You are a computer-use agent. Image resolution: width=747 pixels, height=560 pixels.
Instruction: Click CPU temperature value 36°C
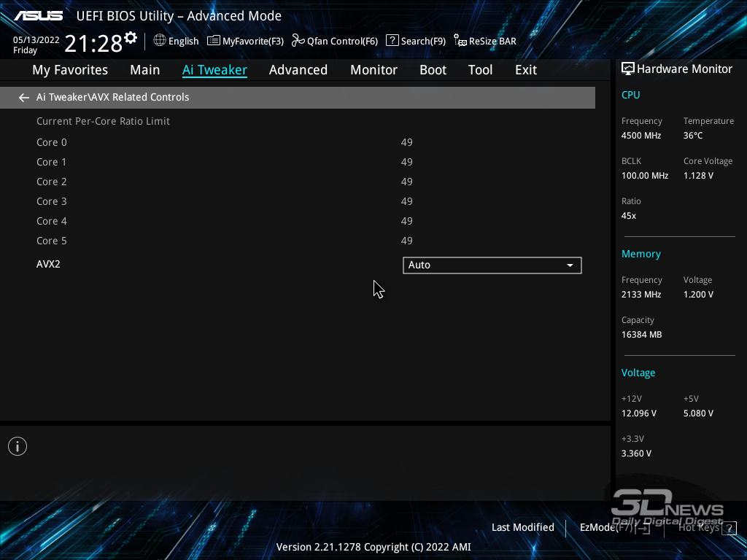coord(693,136)
